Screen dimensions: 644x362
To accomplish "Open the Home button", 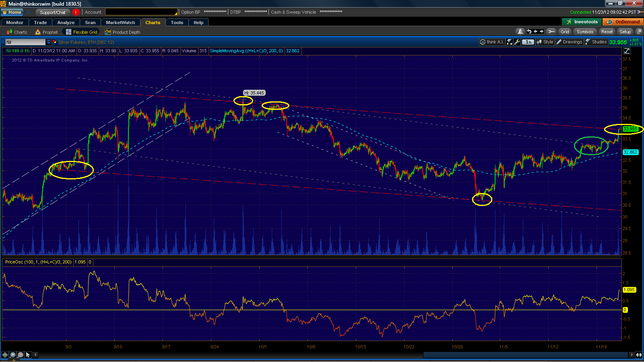I will click(12, 12).
